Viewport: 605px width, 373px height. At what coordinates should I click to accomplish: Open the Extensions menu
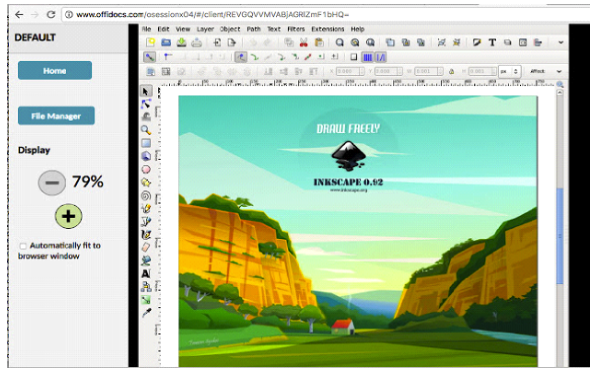click(328, 29)
